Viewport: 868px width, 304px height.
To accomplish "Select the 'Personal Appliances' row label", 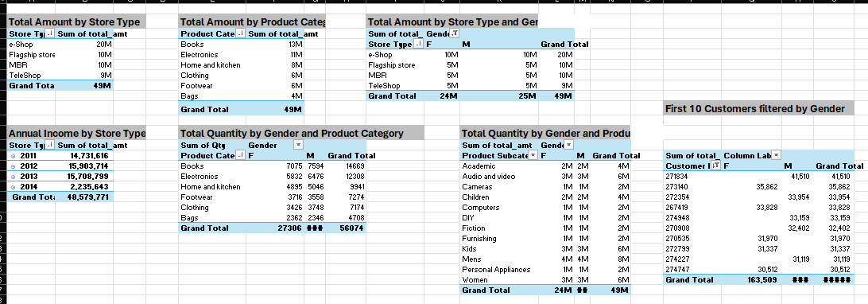I will pyautogui.click(x=498, y=270).
